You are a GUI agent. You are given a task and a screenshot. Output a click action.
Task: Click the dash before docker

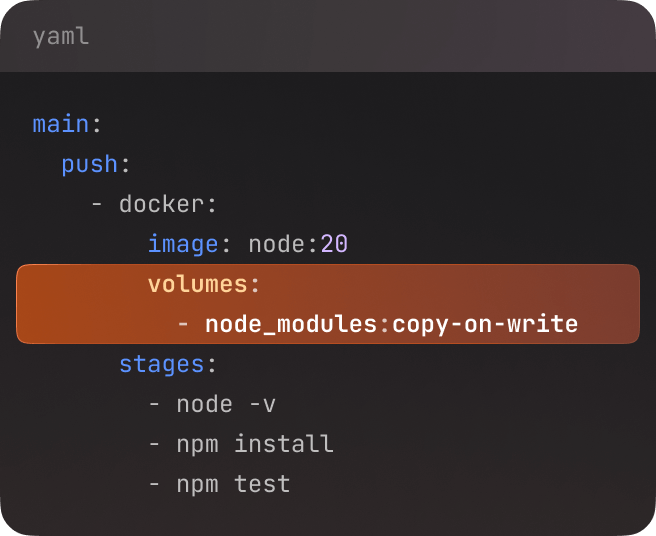tap(97, 204)
